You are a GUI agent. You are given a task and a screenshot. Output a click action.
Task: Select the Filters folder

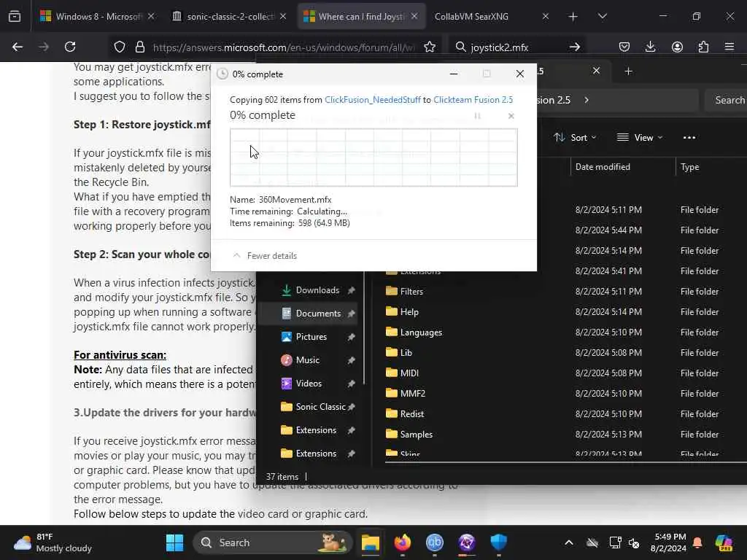click(404, 291)
